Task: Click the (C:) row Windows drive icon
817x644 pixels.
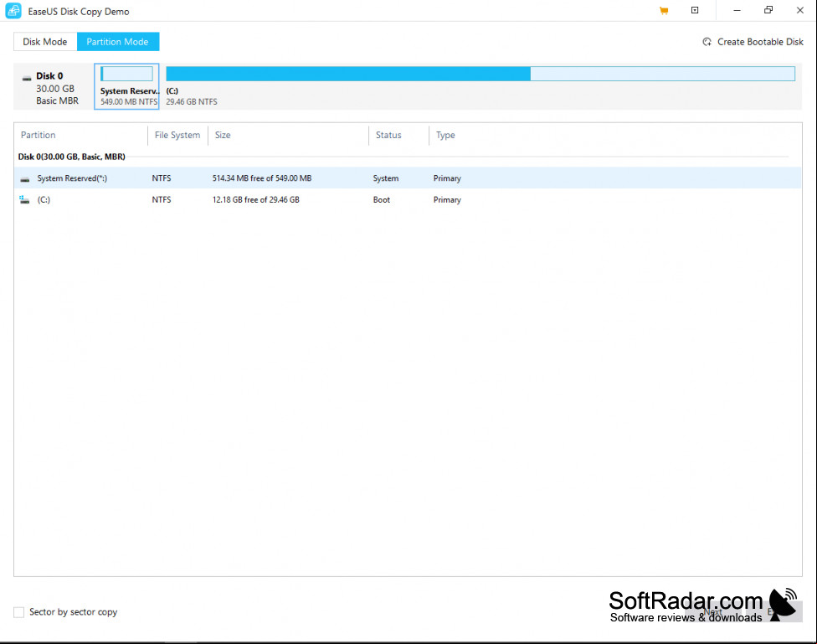Action: tap(24, 199)
